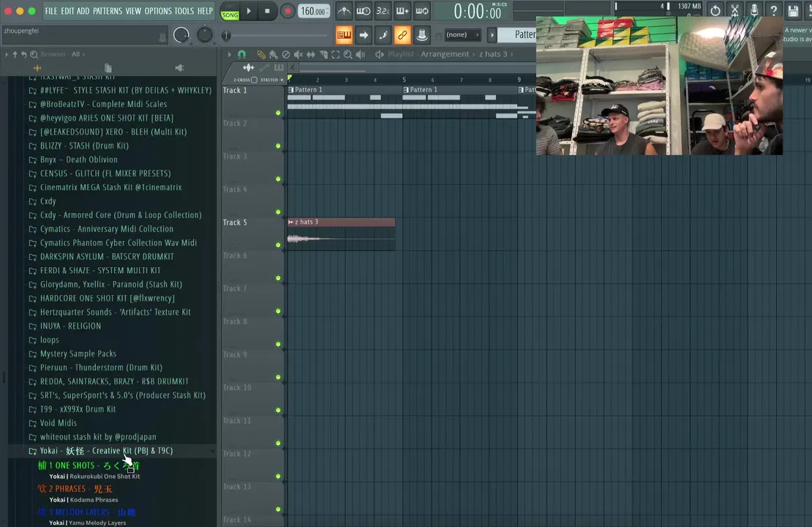Click the master pitch knob
The height and width of the screenshot is (527, 812).
coord(205,34)
